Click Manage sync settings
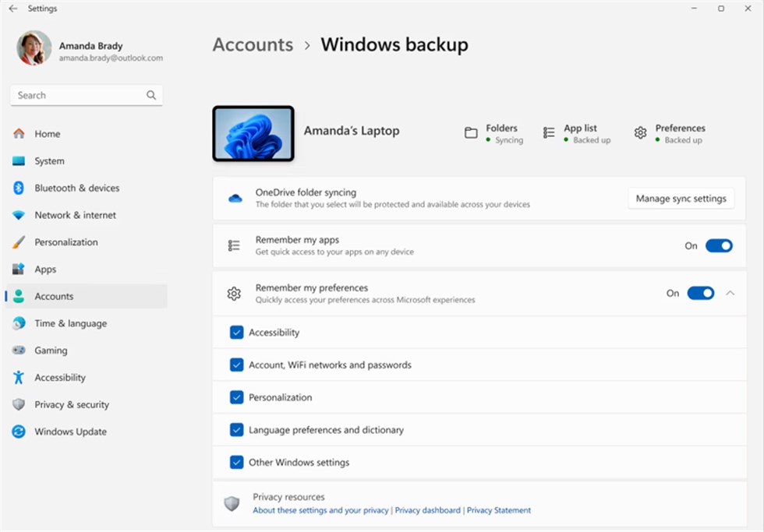Viewport: 764px width, 532px height. click(x=680, y=198)
